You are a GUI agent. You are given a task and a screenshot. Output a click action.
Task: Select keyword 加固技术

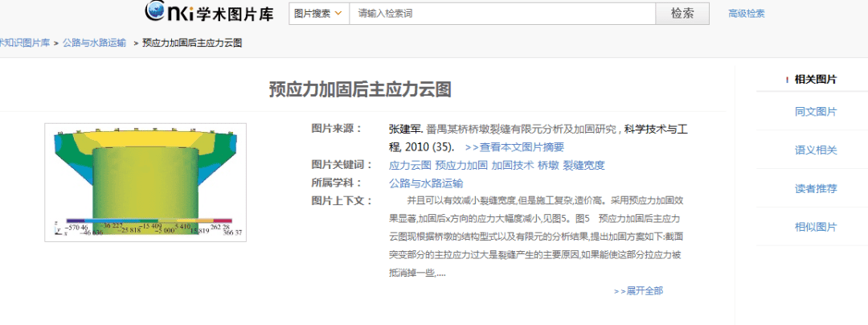click(x=513, y=165)
